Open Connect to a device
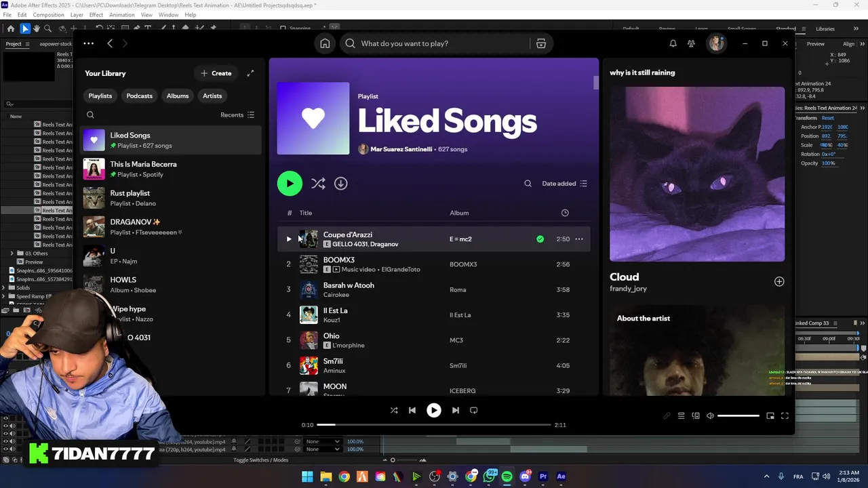The height and width of the screenshot is (488, 868). coord(696,416)
